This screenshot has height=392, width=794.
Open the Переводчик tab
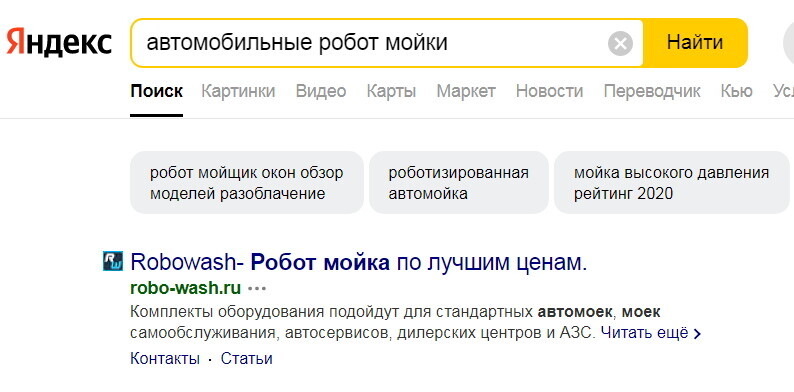[x=652, y=91]
